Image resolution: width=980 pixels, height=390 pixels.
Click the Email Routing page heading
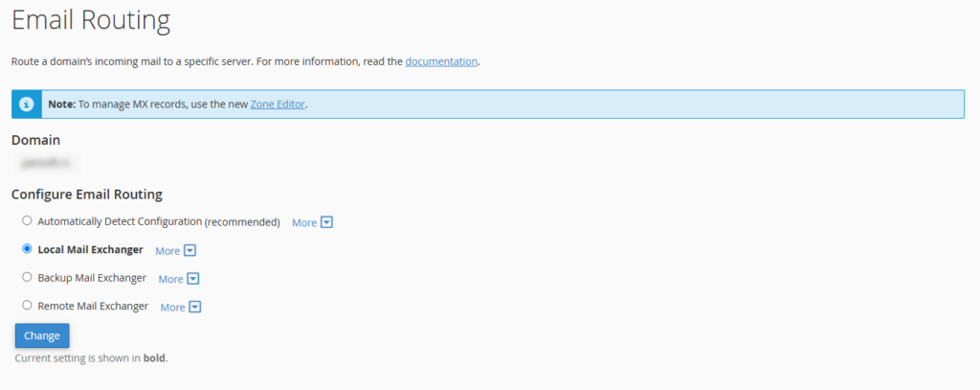coord(91,19)
